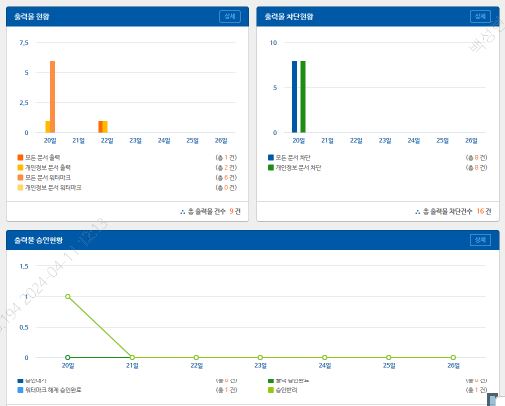Click the light green 승인반려 legend swatch

click(x=271, y=390)
